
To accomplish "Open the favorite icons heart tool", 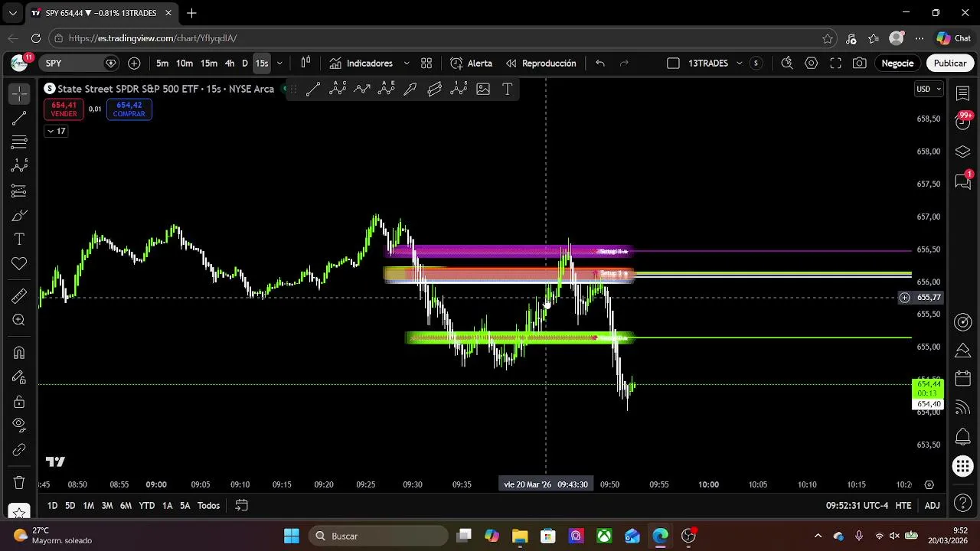I will pyautogui.click(x=19, y=263).
